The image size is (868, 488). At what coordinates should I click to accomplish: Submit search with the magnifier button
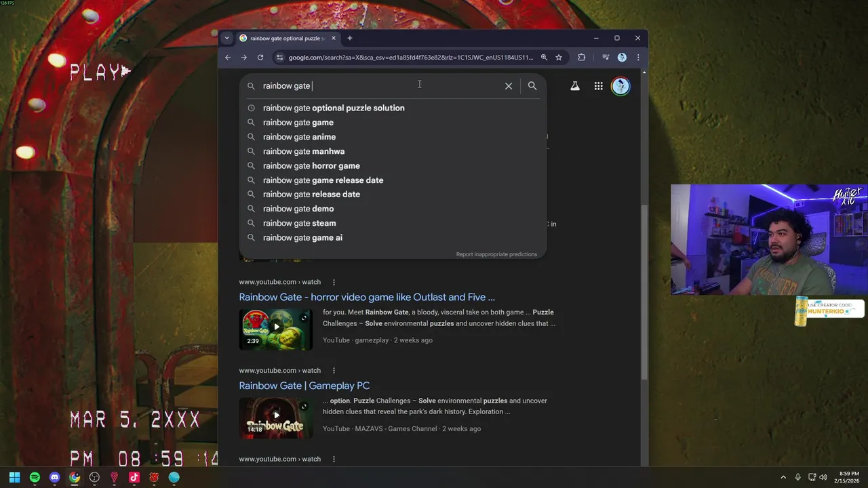point(532,86)
